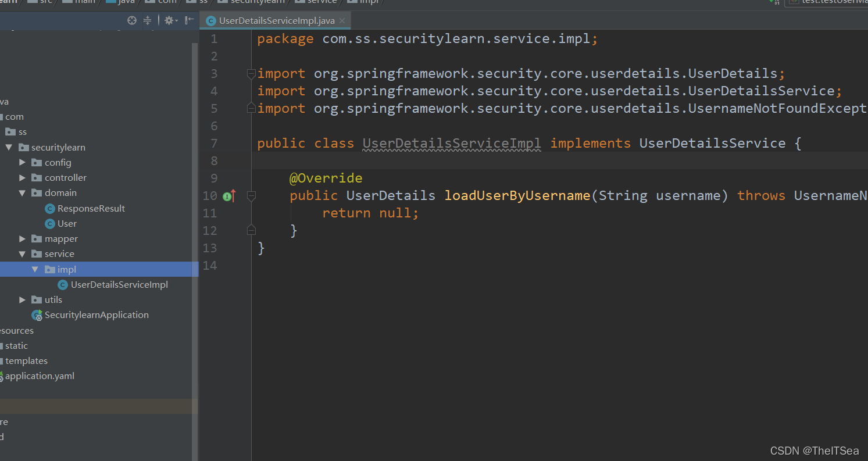Click the SecuritylearnApplication Spring Boot icon
Viewport: 868px width, 461px height.
[x=37, y=315]
